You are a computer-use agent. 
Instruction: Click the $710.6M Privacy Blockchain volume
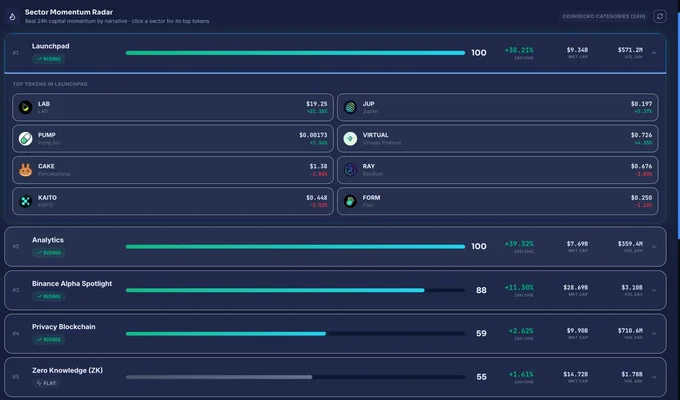tap(630, 331)
